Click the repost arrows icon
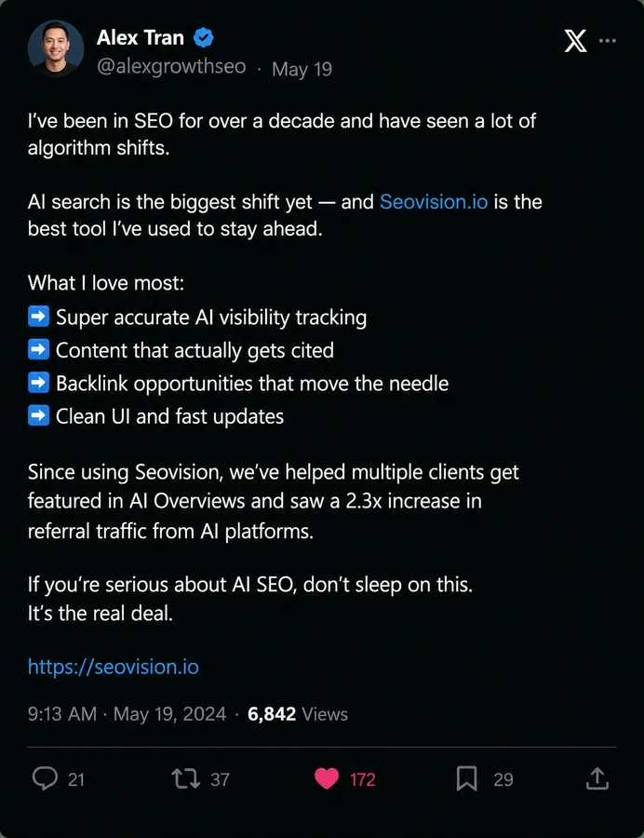This screenshot has width=644, height=838. [186, 778]
